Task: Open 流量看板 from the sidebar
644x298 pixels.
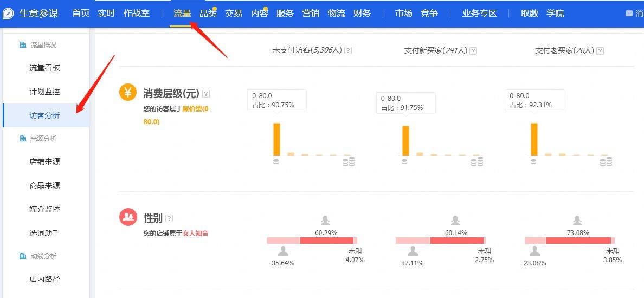Action: (45, 68)
